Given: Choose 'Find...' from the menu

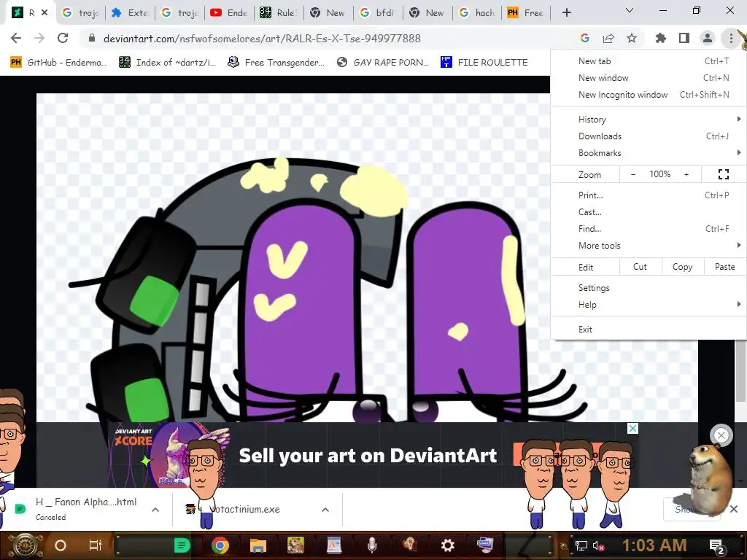Looking at the screenshot, I should 649,229.
